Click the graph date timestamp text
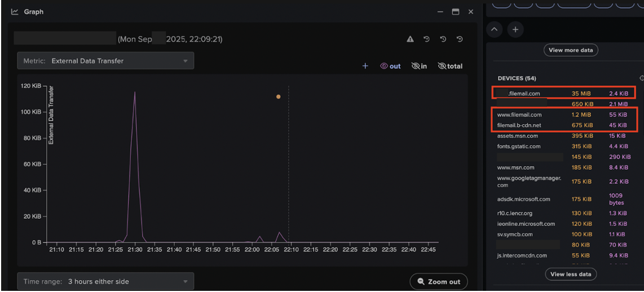This screenshot has height=292, width=644. (170, 39)
